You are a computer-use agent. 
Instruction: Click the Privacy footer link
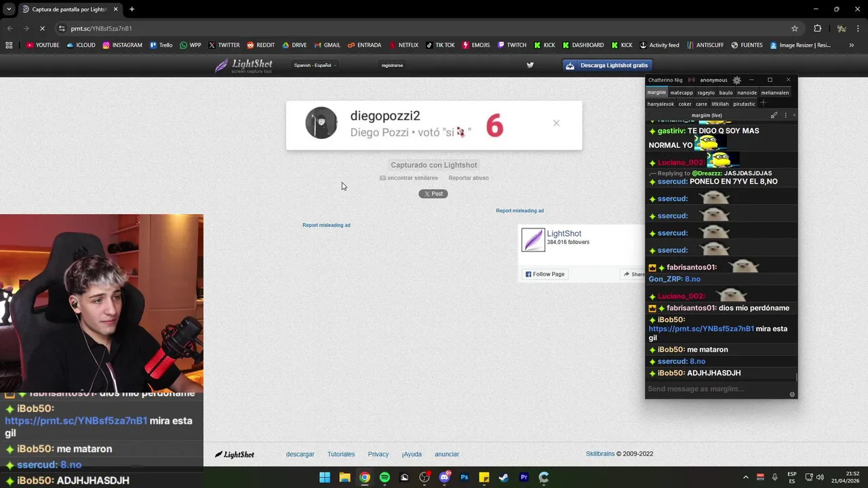378,454
